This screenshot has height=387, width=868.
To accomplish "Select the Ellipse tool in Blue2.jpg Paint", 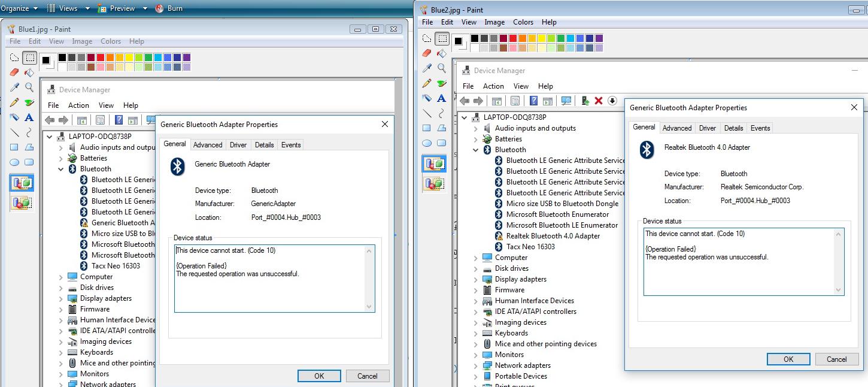I will point(427,143).
